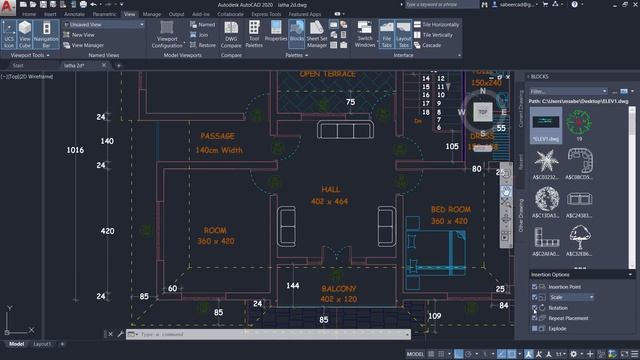This screenshot has width=640, height=360.
Task: Click the Plot printer icon
Action: pos(83,4)
